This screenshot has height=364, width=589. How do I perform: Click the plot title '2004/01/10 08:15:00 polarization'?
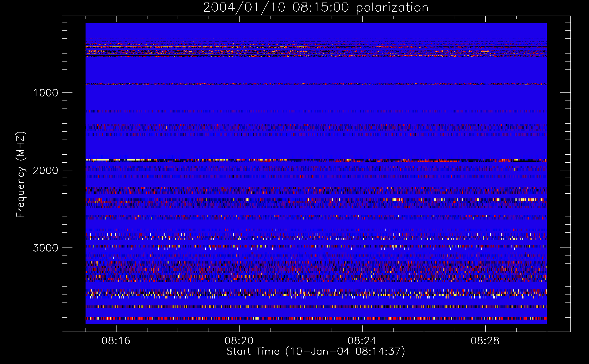click(316, 8)
